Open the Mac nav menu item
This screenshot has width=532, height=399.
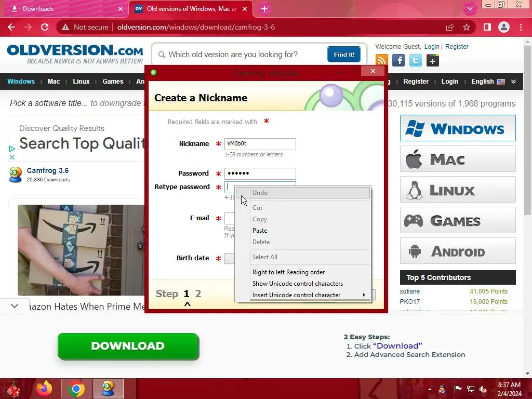[54, 82]
